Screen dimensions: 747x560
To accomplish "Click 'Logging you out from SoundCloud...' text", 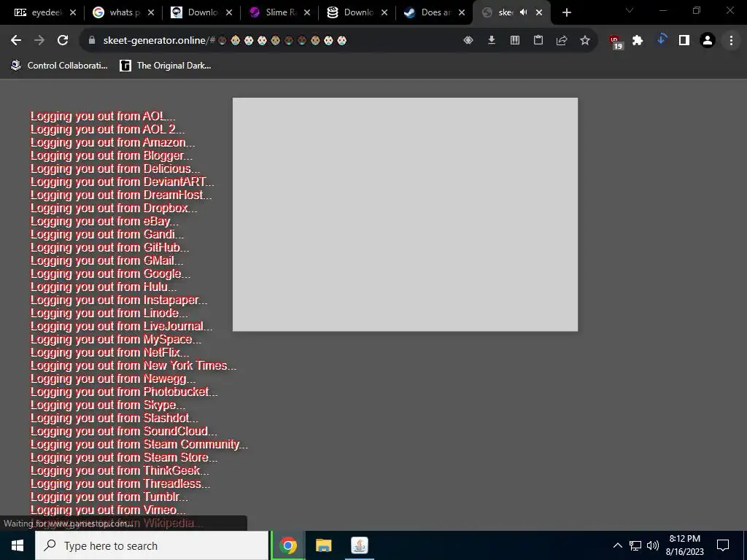I will pos(124,431).
